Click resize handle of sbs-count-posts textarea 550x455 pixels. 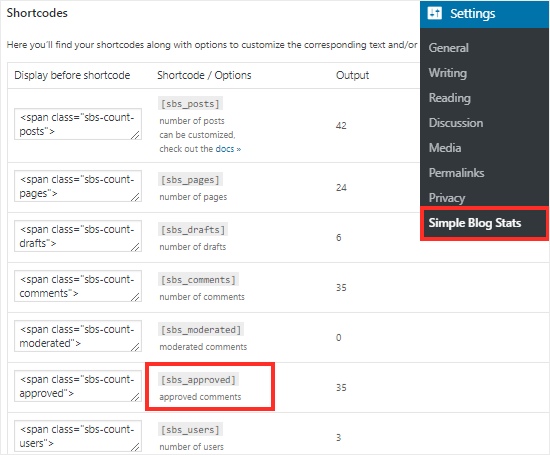[135, 135]
